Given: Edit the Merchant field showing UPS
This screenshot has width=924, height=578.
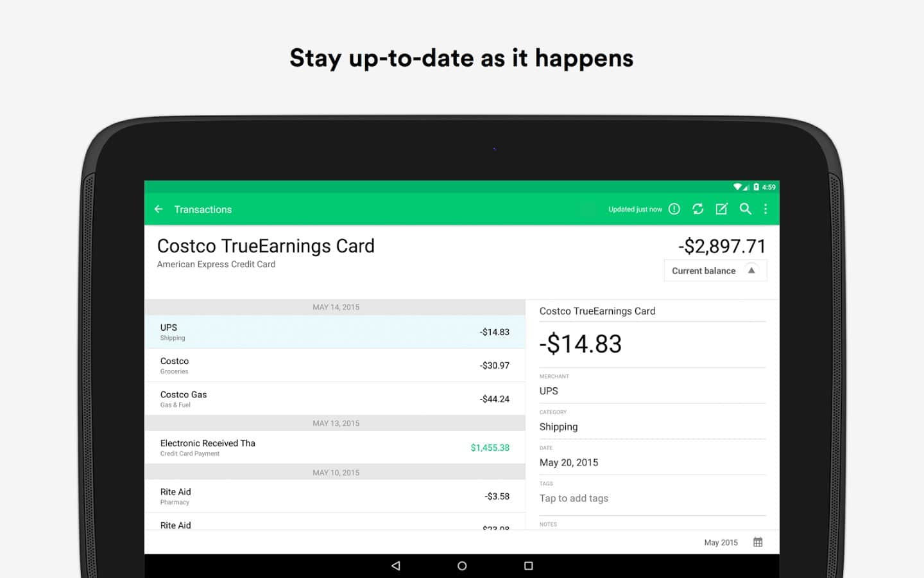Looking at the screenshot, I should pyautogui.click(x=652, y=390).
